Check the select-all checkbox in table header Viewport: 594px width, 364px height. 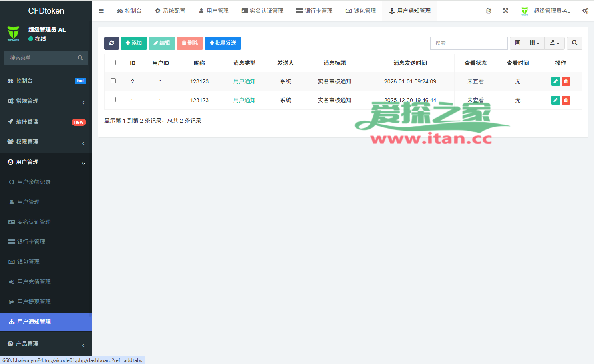tap(113, 63)
